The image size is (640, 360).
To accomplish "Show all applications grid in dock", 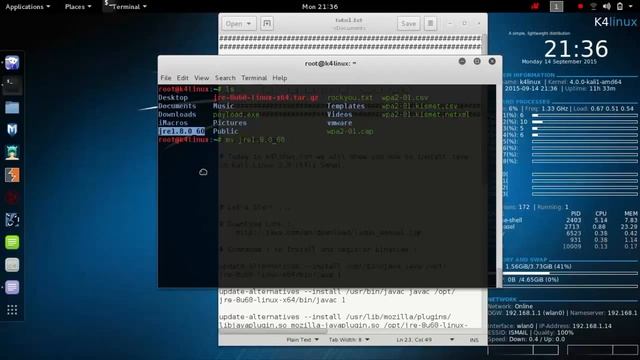I will [x=12, y=310].
